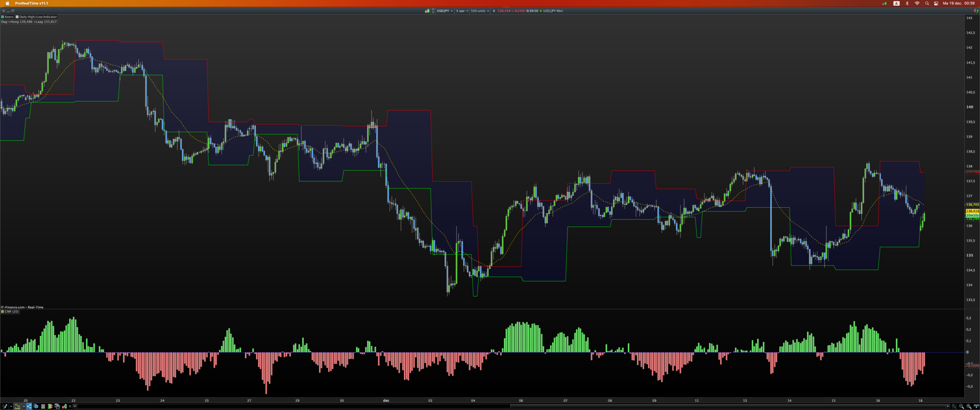Click the axis zoom magnifier icon
Image resolution: width=980 pixels, height=410 pixels.
click(954, 406)
